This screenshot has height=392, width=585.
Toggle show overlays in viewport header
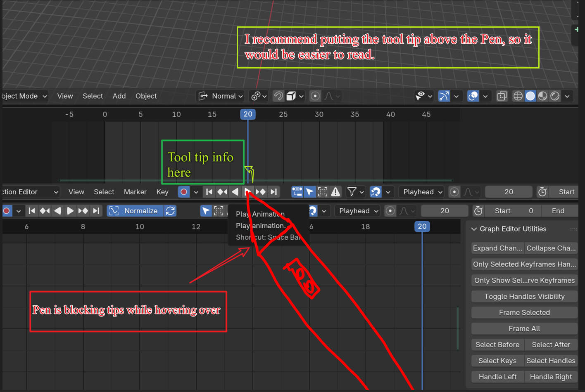coord(473,96)
